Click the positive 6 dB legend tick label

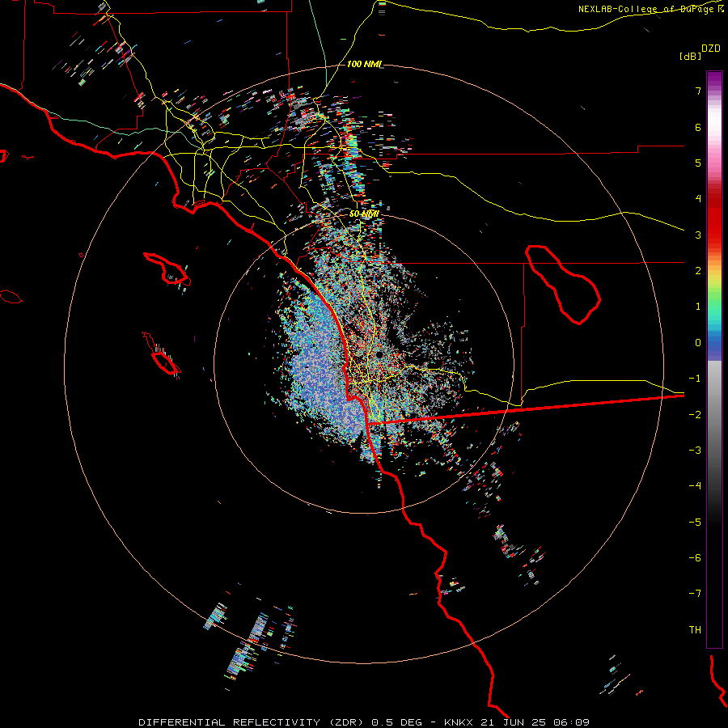click(x=698, y=127)
